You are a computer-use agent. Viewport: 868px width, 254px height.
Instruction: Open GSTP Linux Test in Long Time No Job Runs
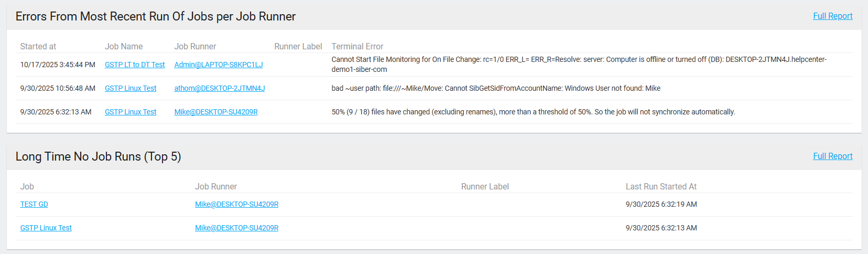pyautogui.click(x=46, y=228)
